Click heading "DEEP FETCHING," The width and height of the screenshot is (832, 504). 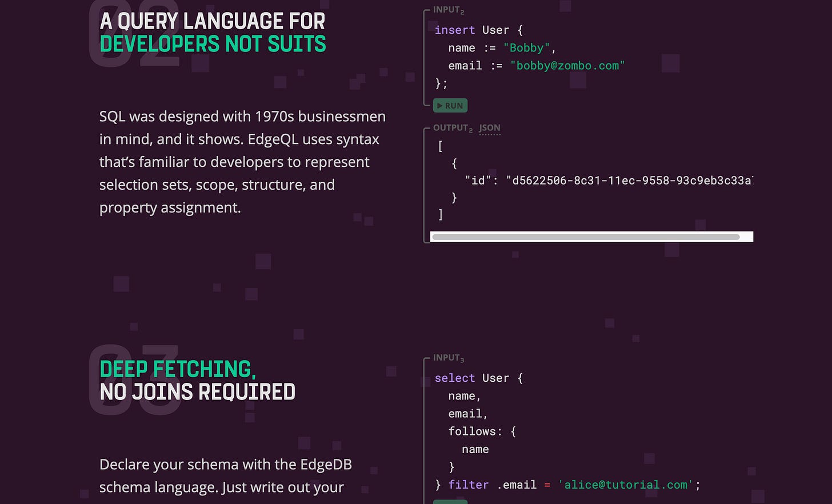click(x=178, y=369)
